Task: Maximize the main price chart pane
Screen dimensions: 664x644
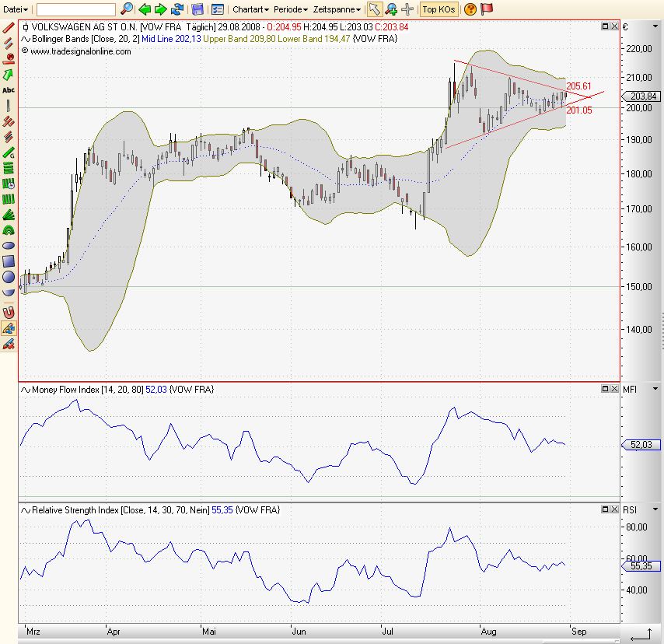Action: (x=605, y=26)
